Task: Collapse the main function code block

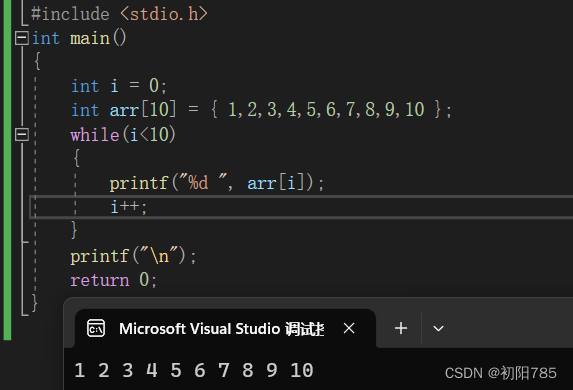Action: pos(22,38)
